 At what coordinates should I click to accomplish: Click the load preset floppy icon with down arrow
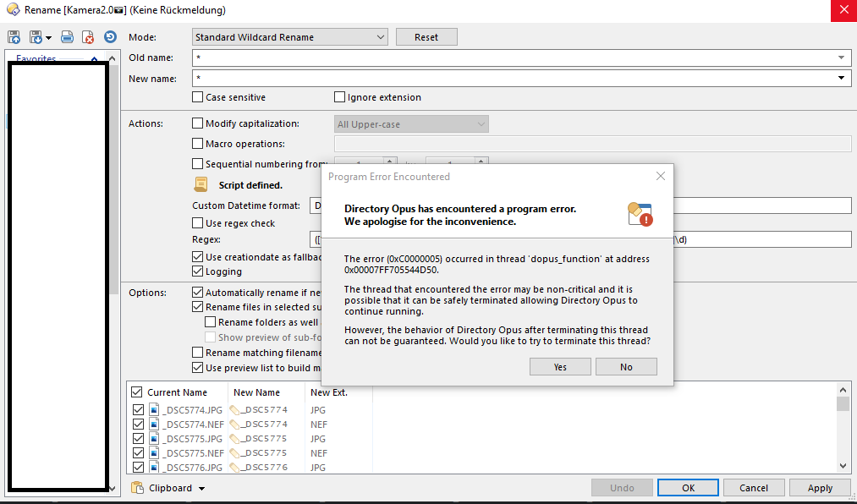(x=36, y=37)
